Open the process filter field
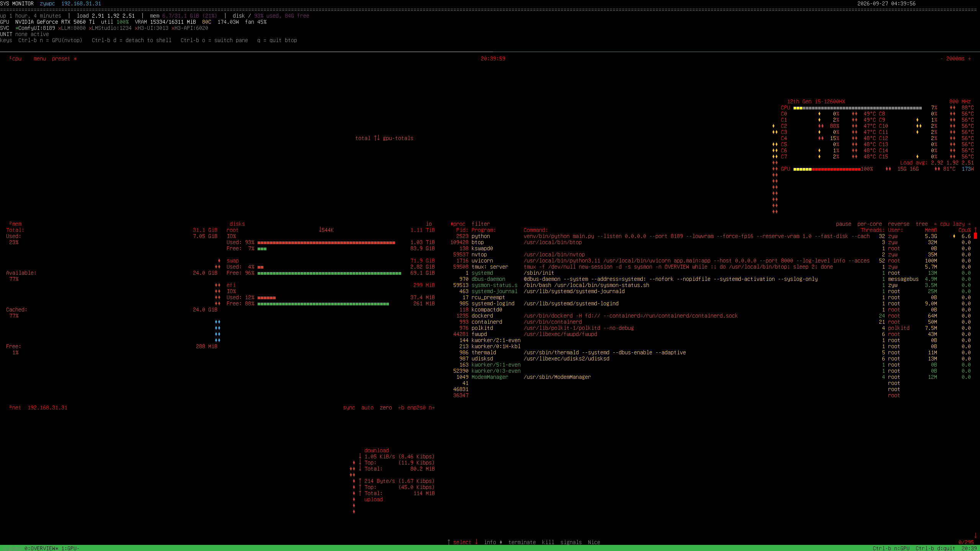This screenshot has width=980, height=551. click(x=481, y=224)
